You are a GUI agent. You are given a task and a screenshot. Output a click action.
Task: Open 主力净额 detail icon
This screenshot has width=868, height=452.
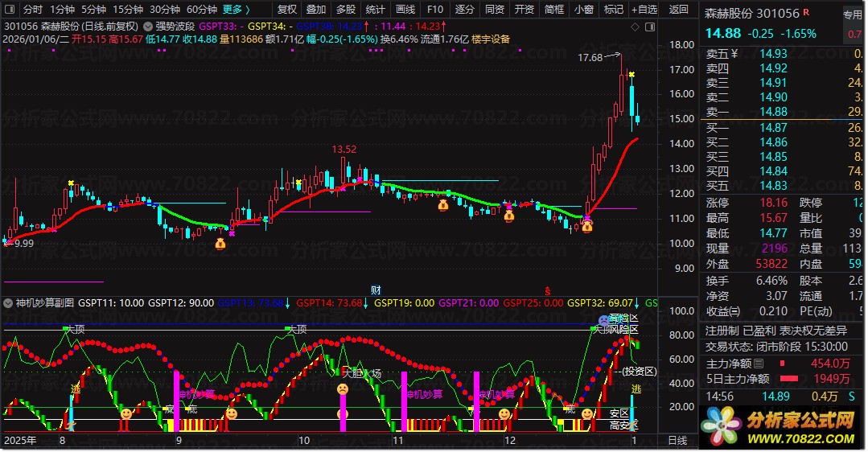(759, 364)
